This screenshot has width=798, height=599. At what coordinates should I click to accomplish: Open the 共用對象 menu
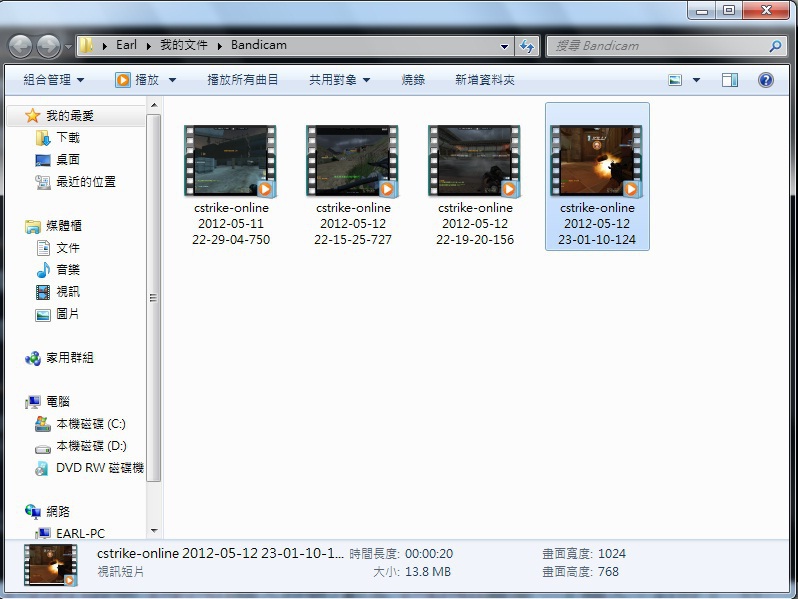pos(339,80)
